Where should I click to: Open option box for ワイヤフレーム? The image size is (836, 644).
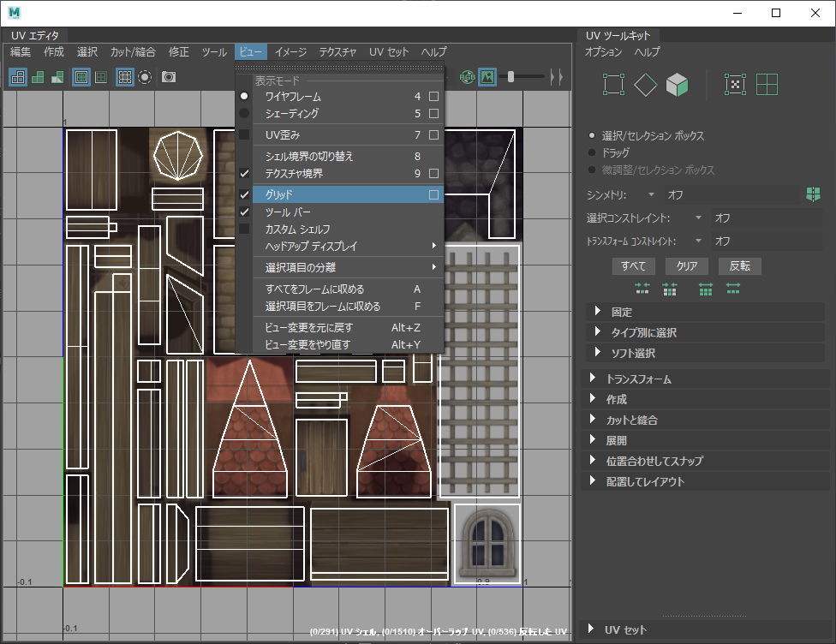click(x=434, y=97)
